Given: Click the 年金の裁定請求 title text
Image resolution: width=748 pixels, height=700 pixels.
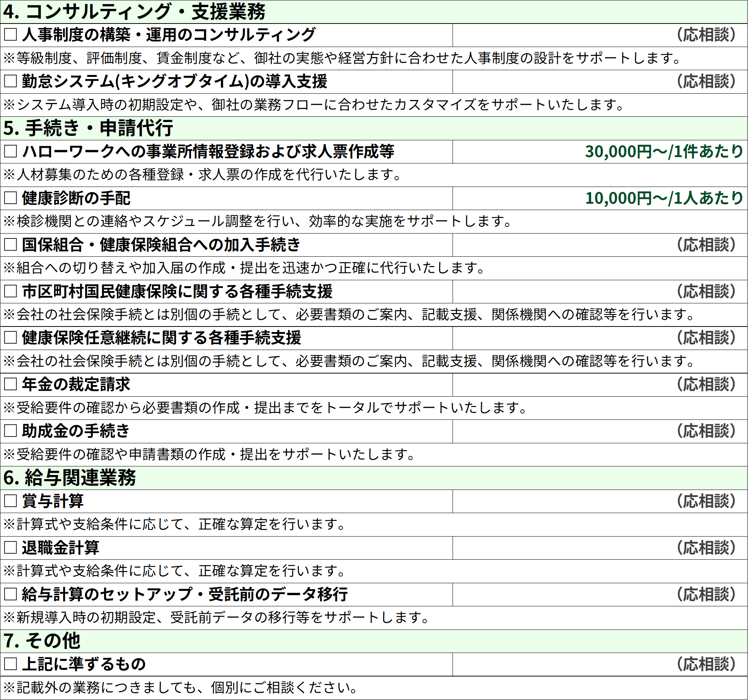Looking at the screenshot, I should point(76,384).
